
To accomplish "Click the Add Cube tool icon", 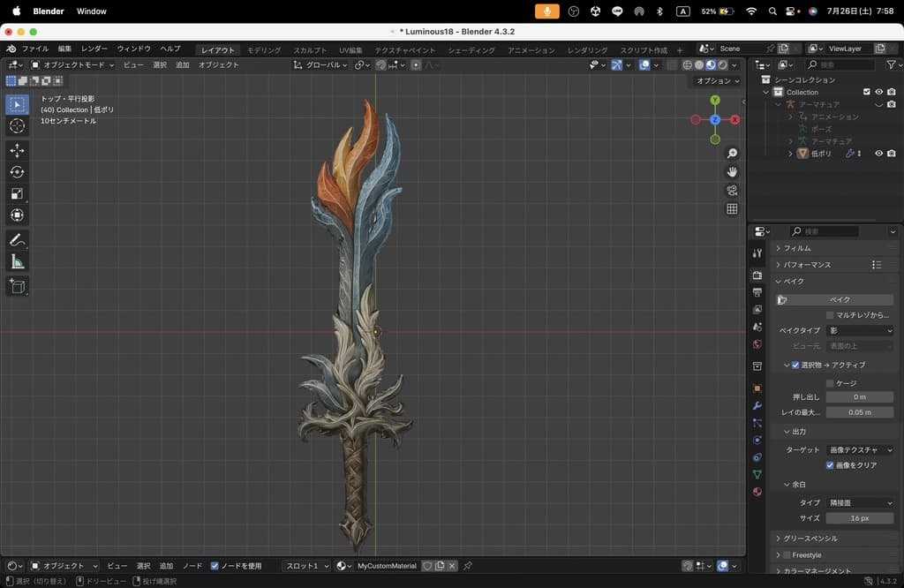I will point(17,286).
